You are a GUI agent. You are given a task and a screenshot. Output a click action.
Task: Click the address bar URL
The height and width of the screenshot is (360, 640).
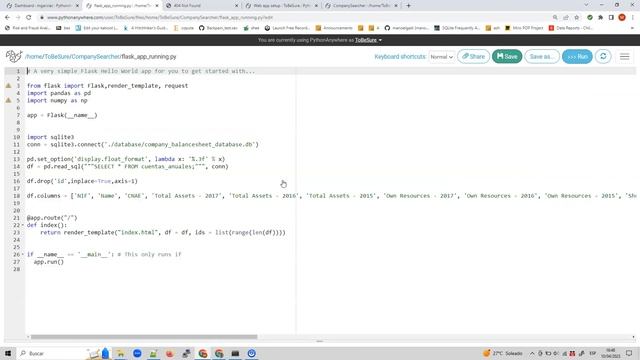tap(160, 18)
